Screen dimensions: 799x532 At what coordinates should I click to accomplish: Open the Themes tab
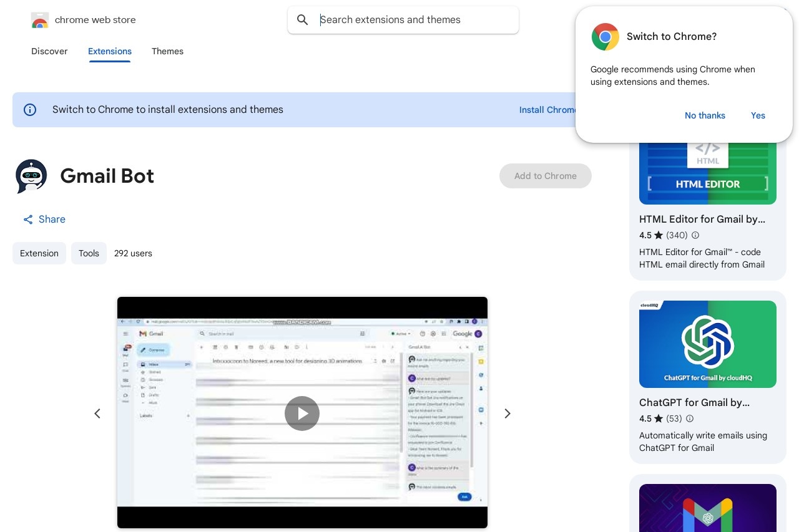pyautogui.click(x=167, y=51)
